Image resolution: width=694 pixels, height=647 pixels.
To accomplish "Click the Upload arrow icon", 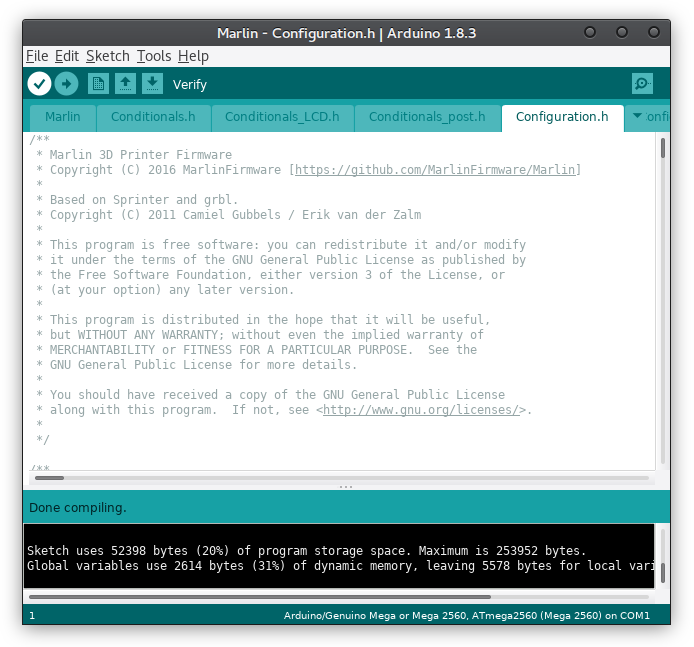I will point(66,84).
